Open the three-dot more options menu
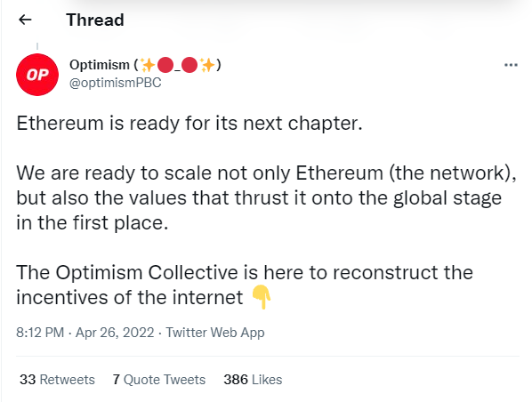 click(511, 65)
